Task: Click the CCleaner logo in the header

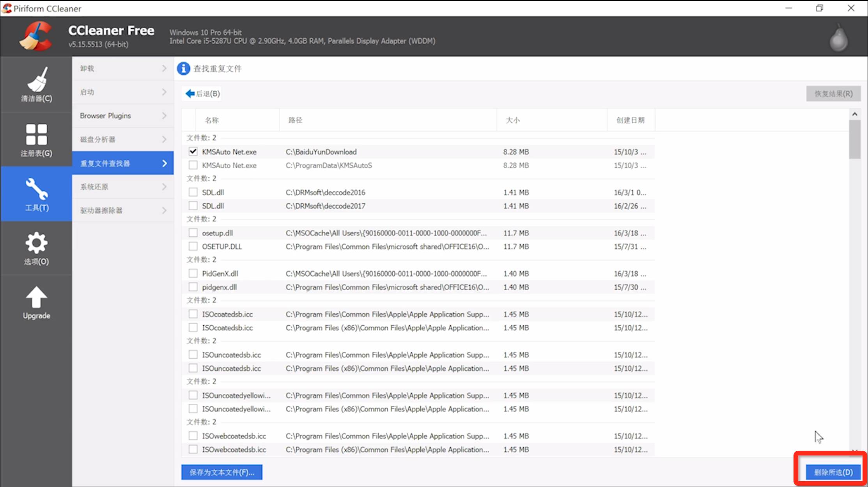Action: click(35, 36)
